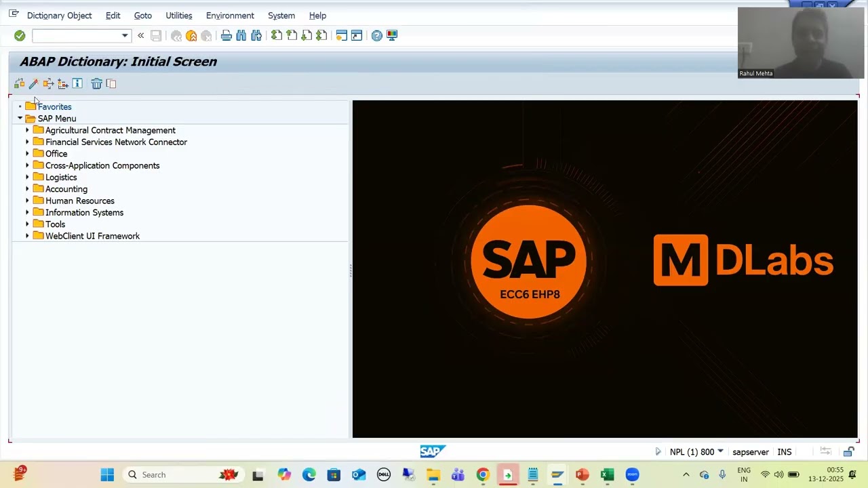Click the Generate Shortcut icon
Viewport: 868px width, 488px height.
coord(357,35)
